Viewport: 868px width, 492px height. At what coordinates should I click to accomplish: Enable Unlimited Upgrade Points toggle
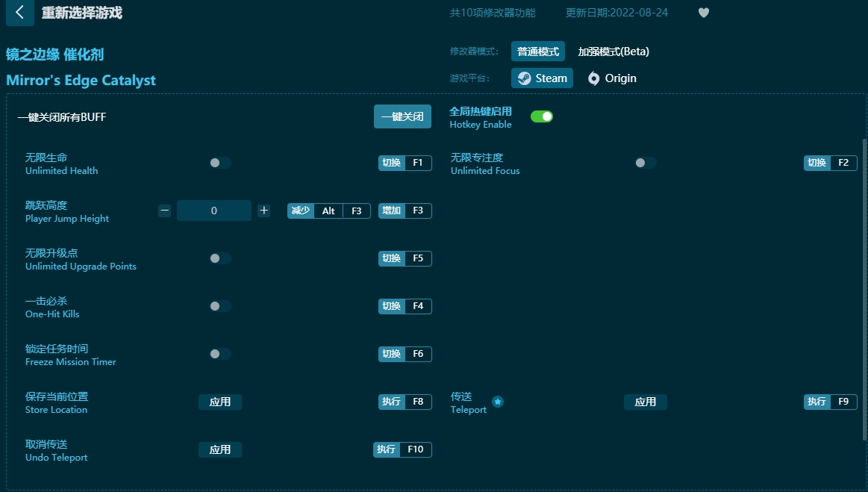(x=219, y=258)
